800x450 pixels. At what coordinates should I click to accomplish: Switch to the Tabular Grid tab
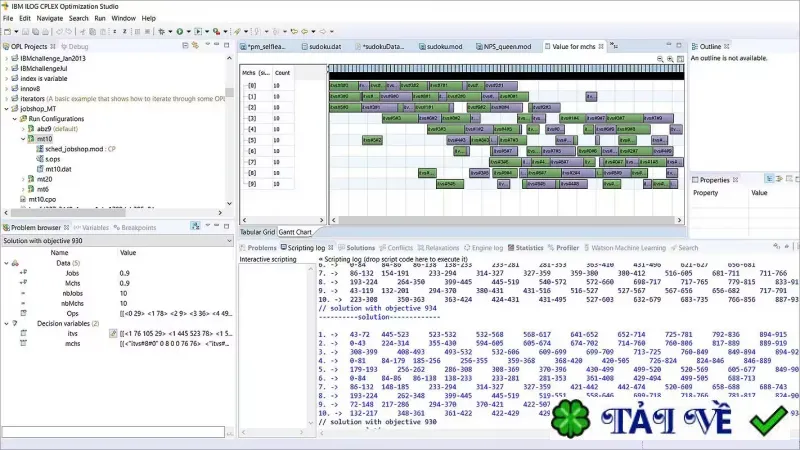[x=257, y=232]
